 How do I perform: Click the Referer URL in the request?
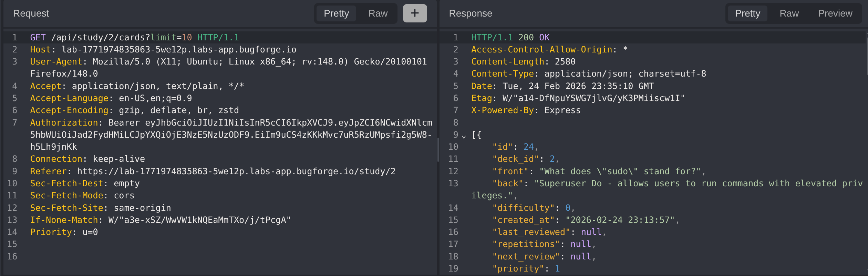pyautogui.click(x=236, y=171)
